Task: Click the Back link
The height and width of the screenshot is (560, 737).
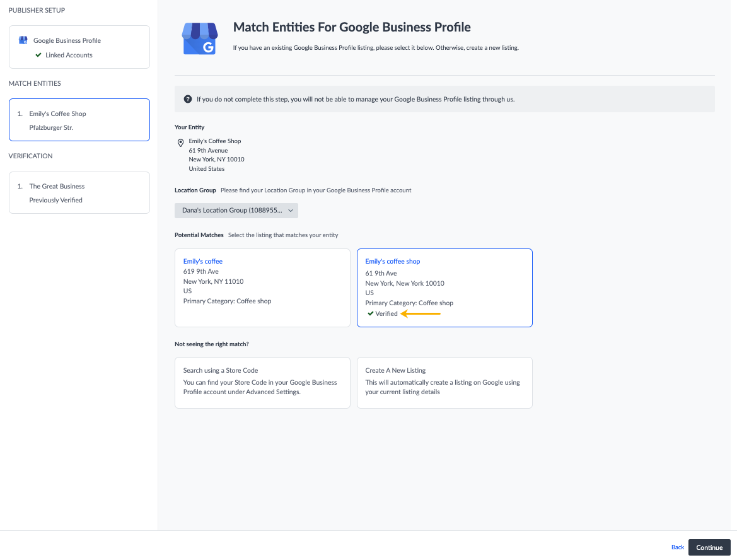Action: tap(677, 547)
